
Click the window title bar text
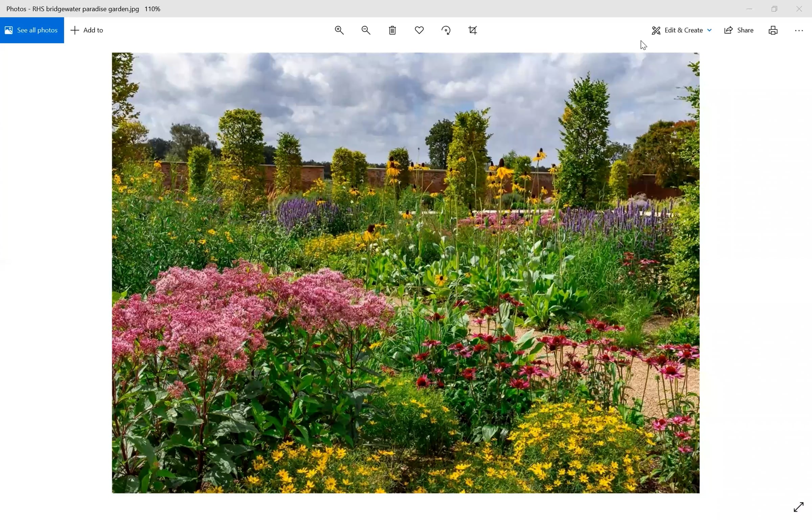pos(83,9)
